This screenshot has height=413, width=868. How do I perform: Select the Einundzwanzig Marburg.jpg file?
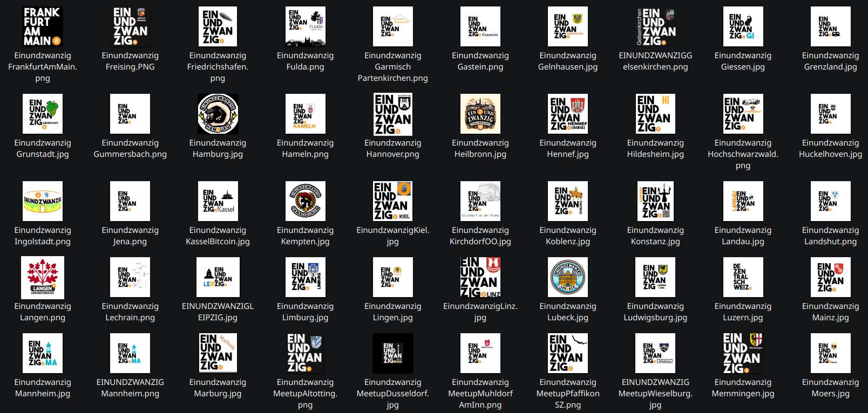click(218, 353)
